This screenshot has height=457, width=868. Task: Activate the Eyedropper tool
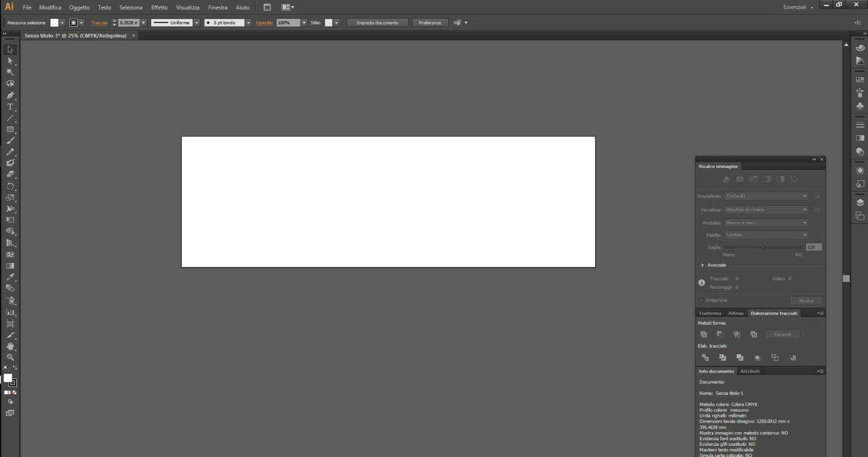[10, 277]
